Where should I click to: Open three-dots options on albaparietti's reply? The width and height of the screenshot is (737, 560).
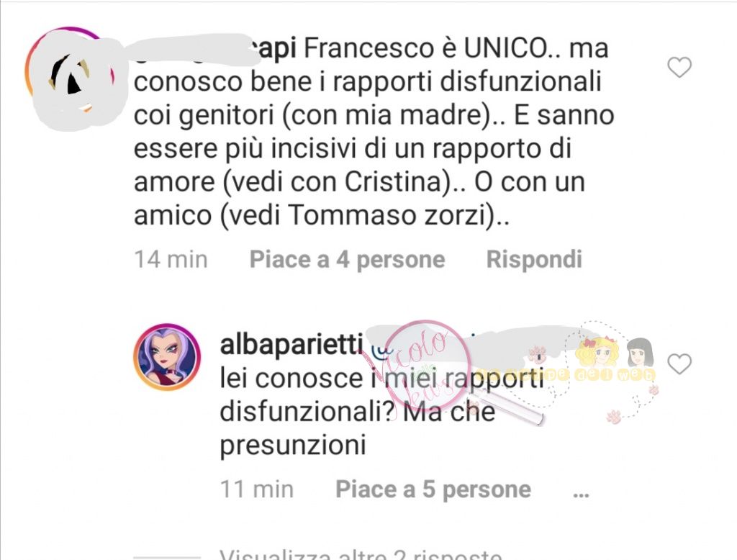click(x=582, y=493)
